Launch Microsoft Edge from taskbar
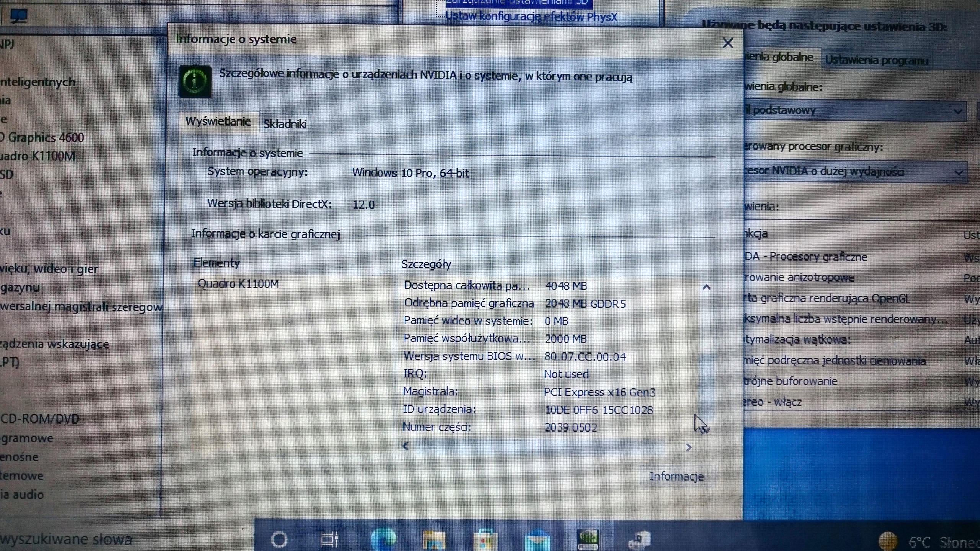This screenshot has width=980, height=551. (383, 540)
